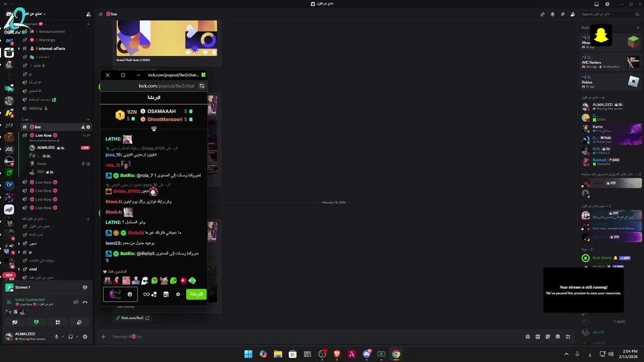The width and height of the screenshot is (644, 362).
Task: Expand Activity panel chevron
Action: click(638, 28)
